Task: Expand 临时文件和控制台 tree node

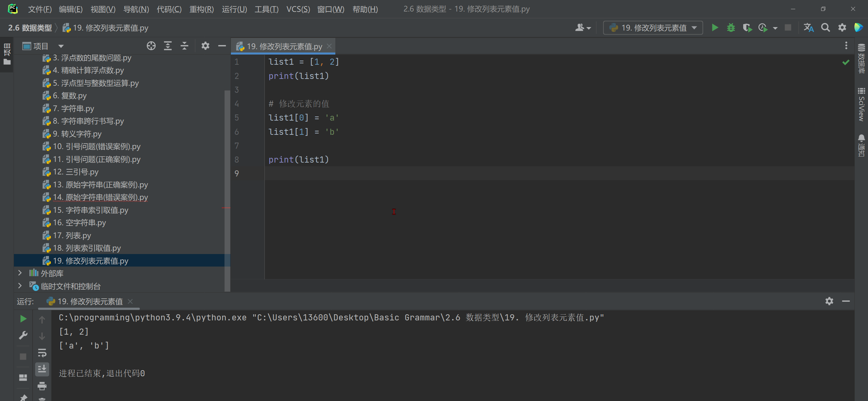Action: pos(20,286)
